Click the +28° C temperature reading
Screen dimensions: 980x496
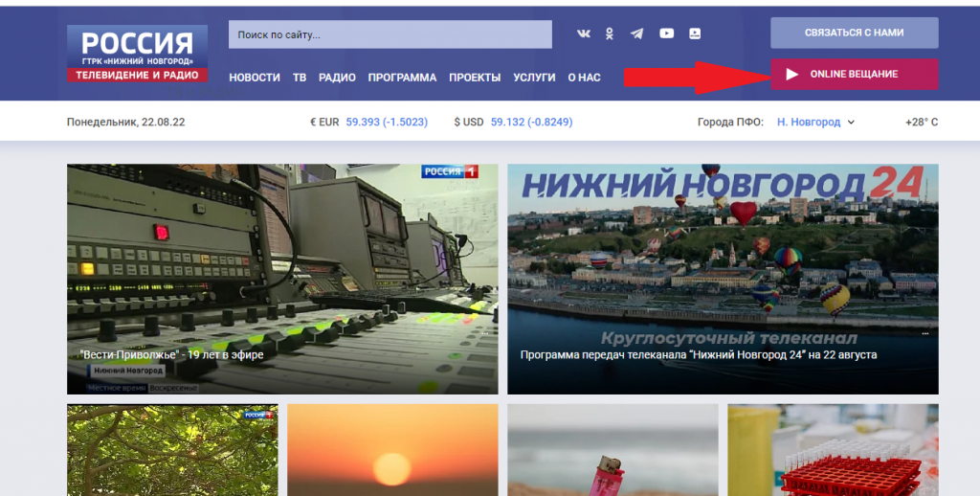tap(922, 122)
